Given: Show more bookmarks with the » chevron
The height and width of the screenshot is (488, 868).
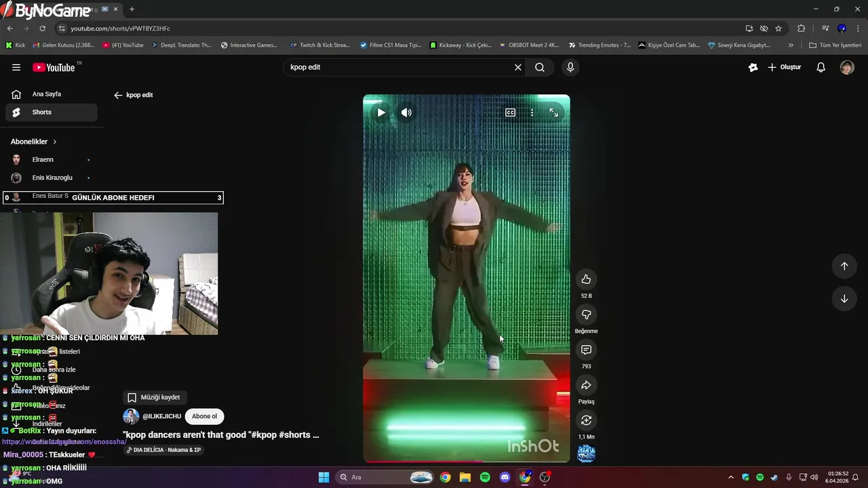Looking at the screenshot, I should coord(791,45).
